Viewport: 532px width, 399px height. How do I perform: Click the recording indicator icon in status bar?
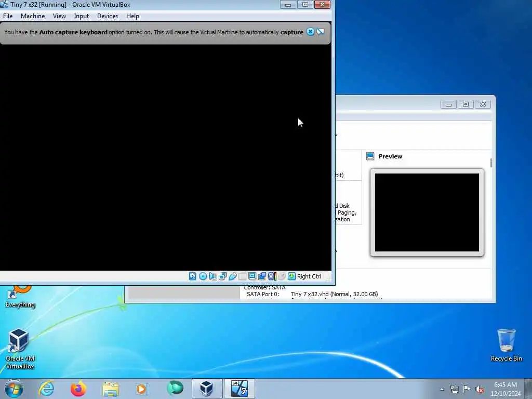[x=262, y=276]
